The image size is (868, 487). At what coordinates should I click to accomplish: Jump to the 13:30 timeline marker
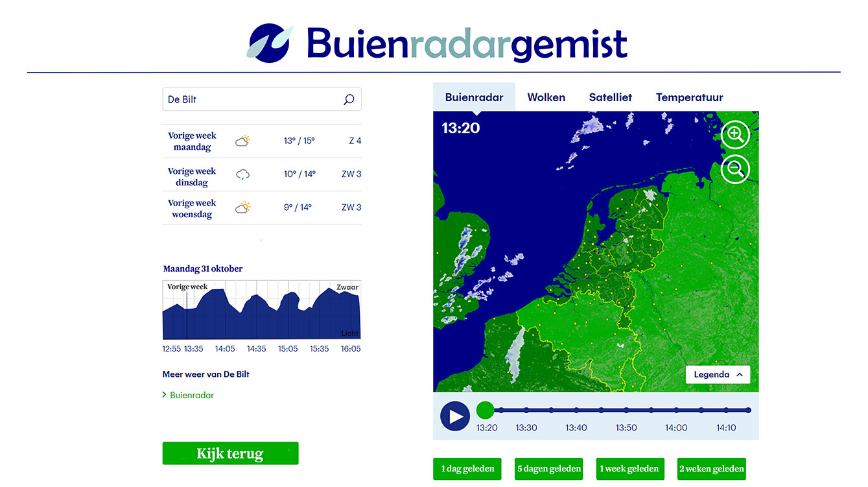click(x=526, y=410)
